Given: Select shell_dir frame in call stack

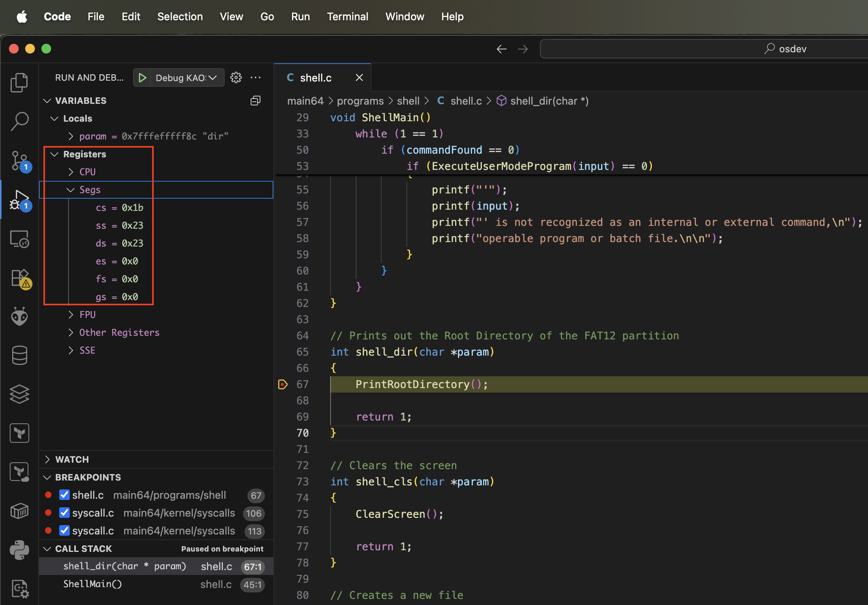Looking at the screenshot, I should pos(156,566).
